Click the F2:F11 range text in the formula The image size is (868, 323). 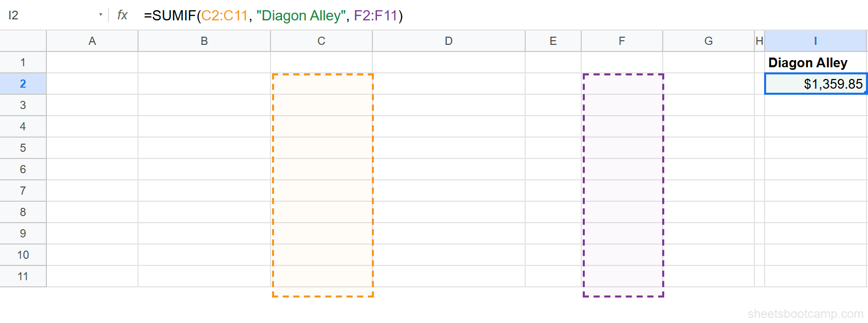pyautogui.click(x=377, y=16)
